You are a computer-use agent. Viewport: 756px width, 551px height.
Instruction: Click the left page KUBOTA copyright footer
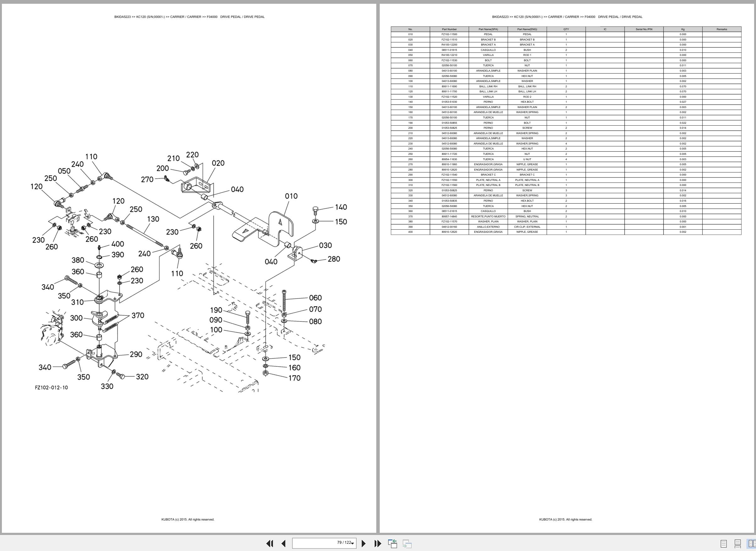click(x=188, y=519)
